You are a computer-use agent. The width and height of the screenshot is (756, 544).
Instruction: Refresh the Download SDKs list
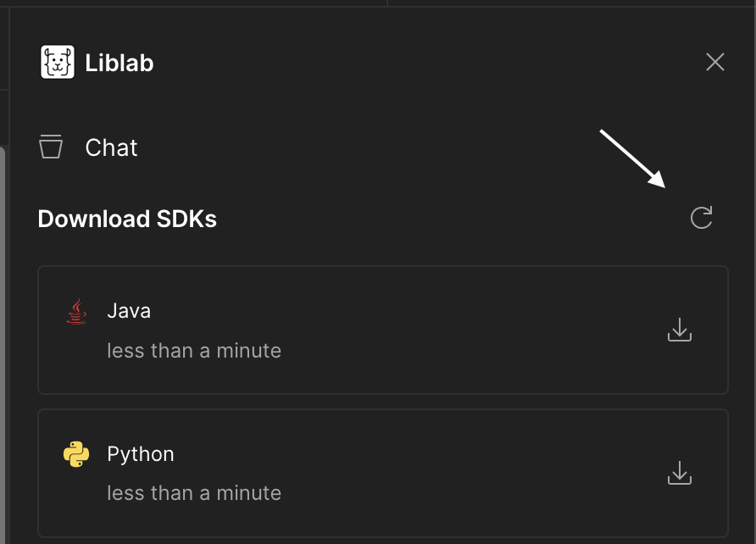click(x=702, y=218)
